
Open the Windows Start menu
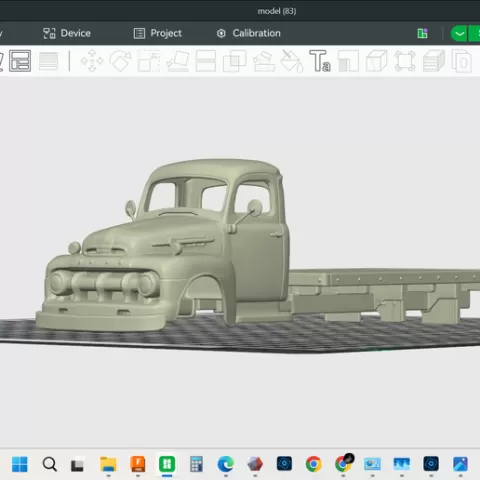20,464
